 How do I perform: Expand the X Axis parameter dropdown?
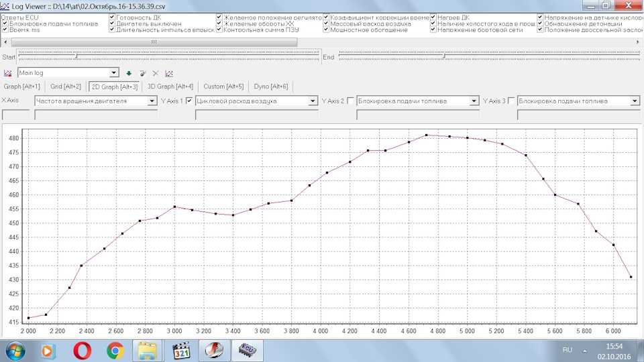click(x=152, y=101)
